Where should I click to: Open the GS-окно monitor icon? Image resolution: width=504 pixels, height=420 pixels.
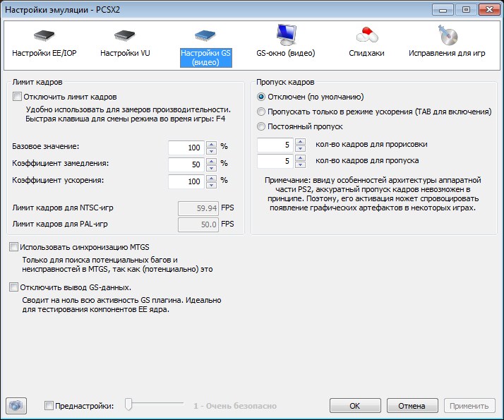click(286, 35)
